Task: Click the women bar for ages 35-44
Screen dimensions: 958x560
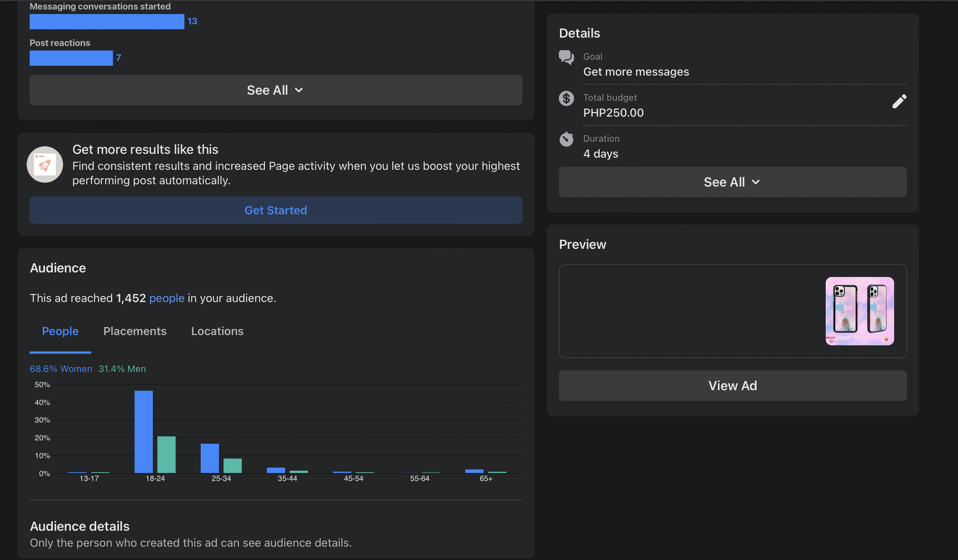Action: pos(276,470)
